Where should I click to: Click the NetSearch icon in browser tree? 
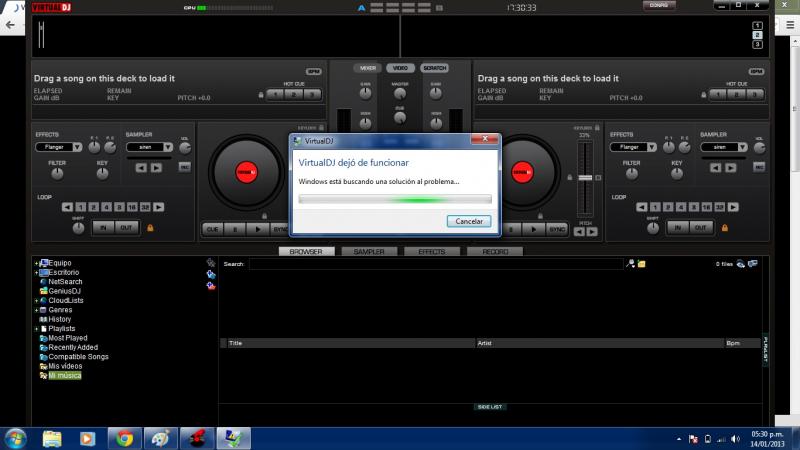[44, 282]
